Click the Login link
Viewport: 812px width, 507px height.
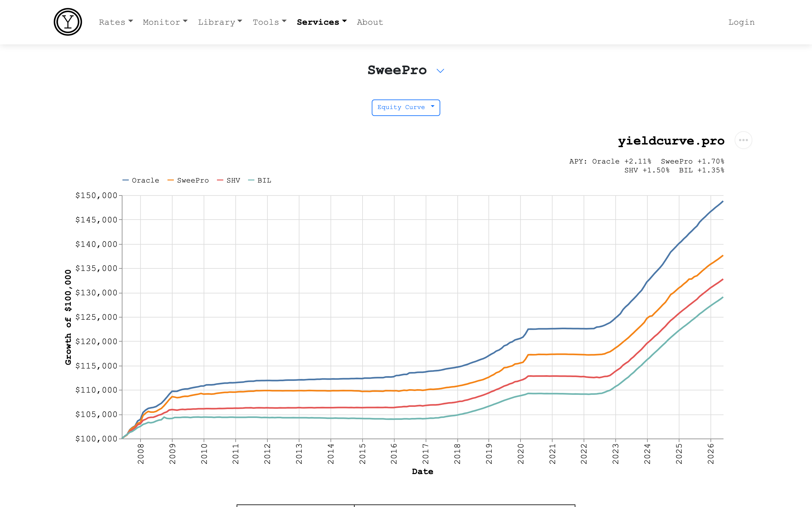pyautogui.click(x=741, y=22)
